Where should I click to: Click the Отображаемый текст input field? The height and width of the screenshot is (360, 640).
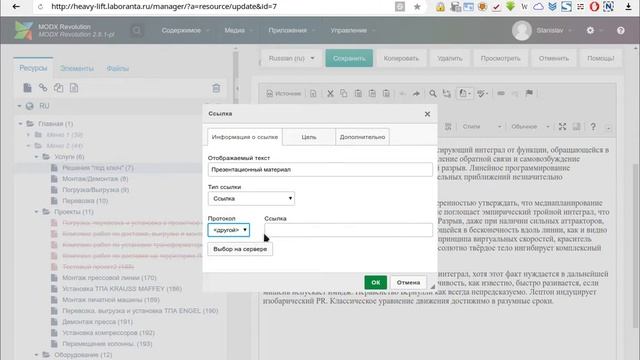(x=320, y=169)
